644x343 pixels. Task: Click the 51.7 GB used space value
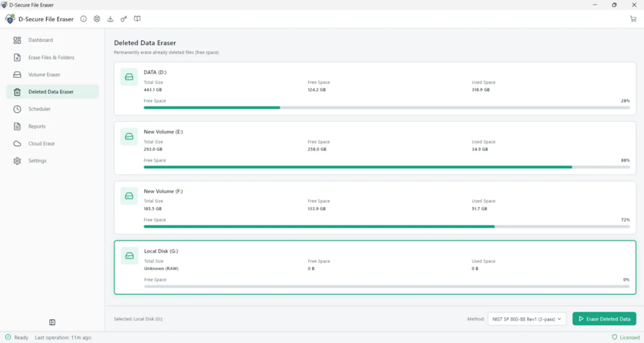click(479, 209)
